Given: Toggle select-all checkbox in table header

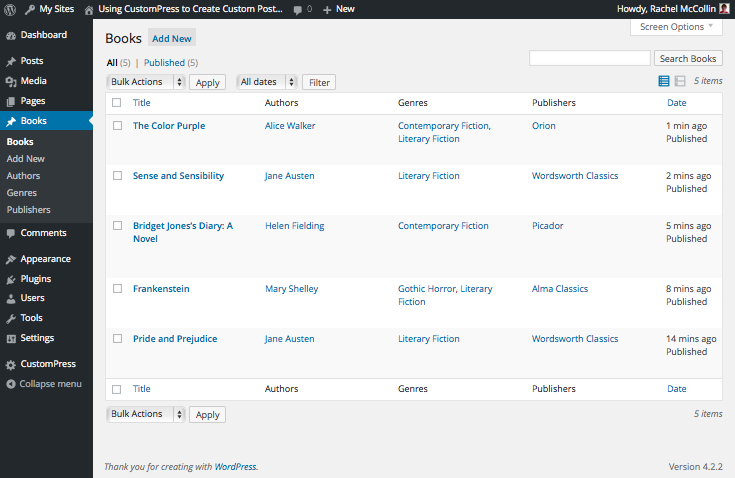Looking at the screenshot, I should pos(117,103).
